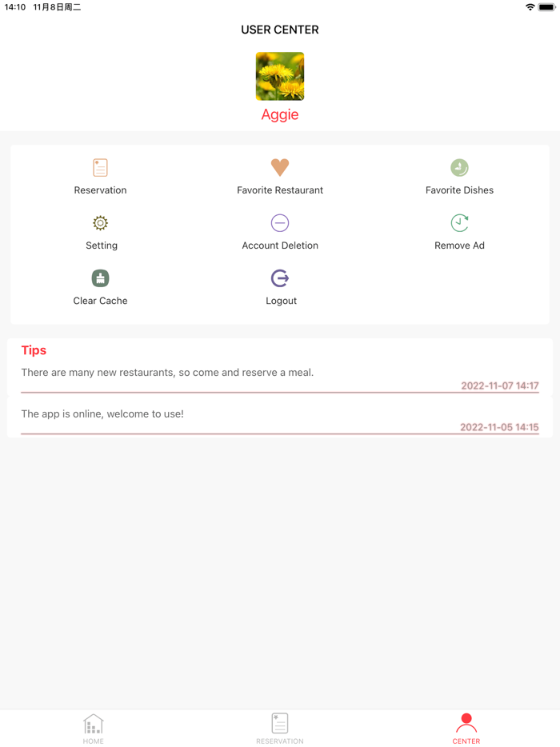Tap the username Aggie
This screenshot has height=747, width=560.
[280, 114]
